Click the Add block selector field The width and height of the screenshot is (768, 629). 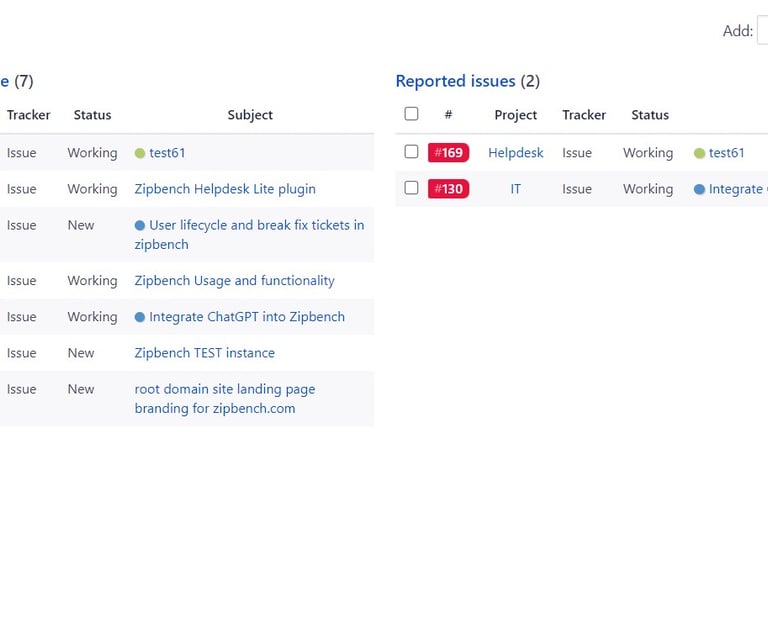[x=763, y=30]
